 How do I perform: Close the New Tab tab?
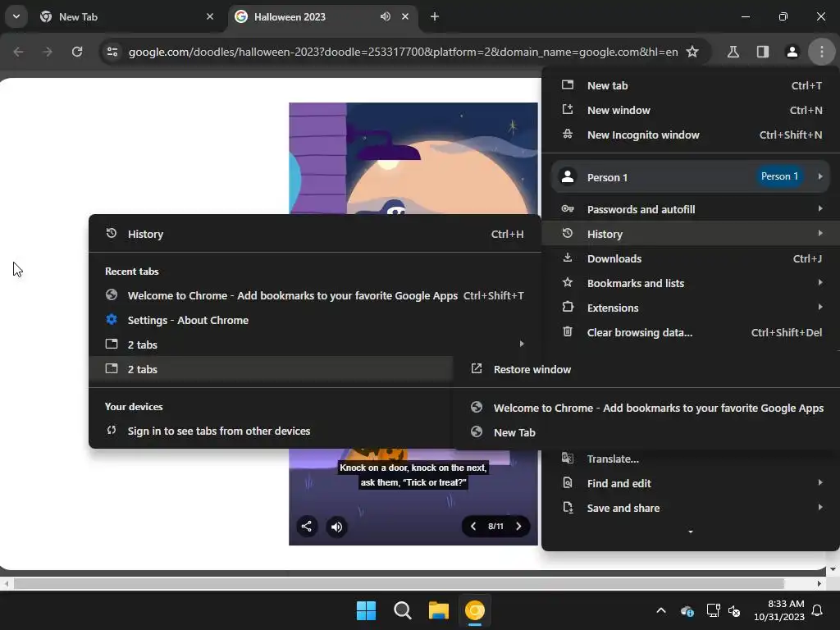210,16
